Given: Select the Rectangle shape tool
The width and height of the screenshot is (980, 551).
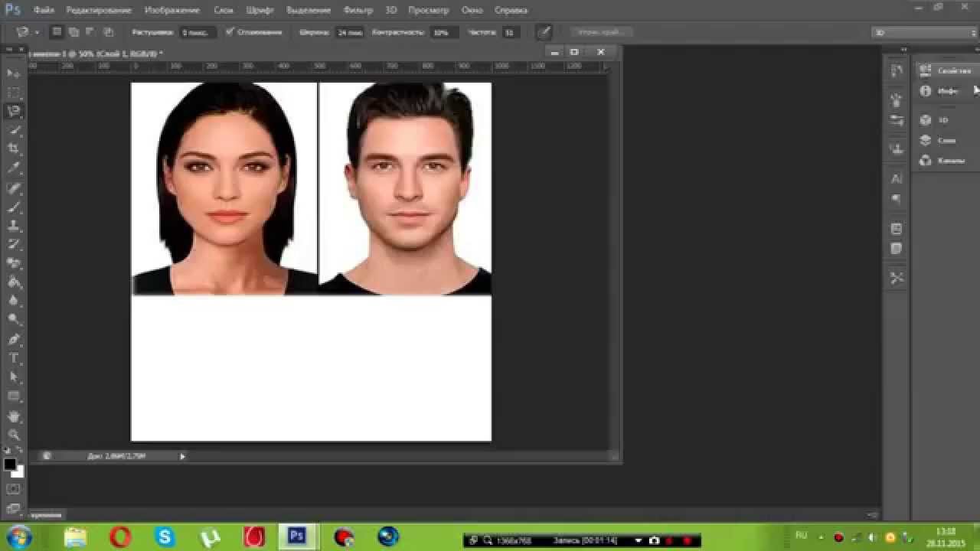Looking at the screenshot, I should [x=14, y=396].
